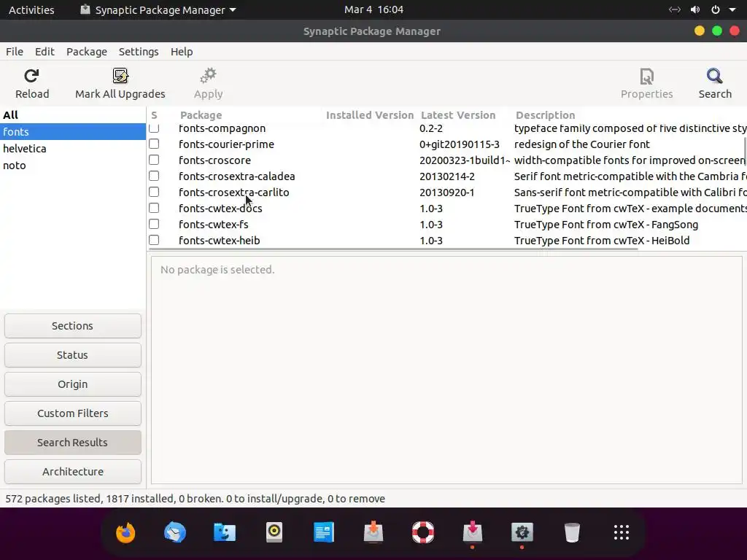Viewport: 747px width, 560px height.
Task: Click the network icon in top bar
Action: (x=675, y=9)
